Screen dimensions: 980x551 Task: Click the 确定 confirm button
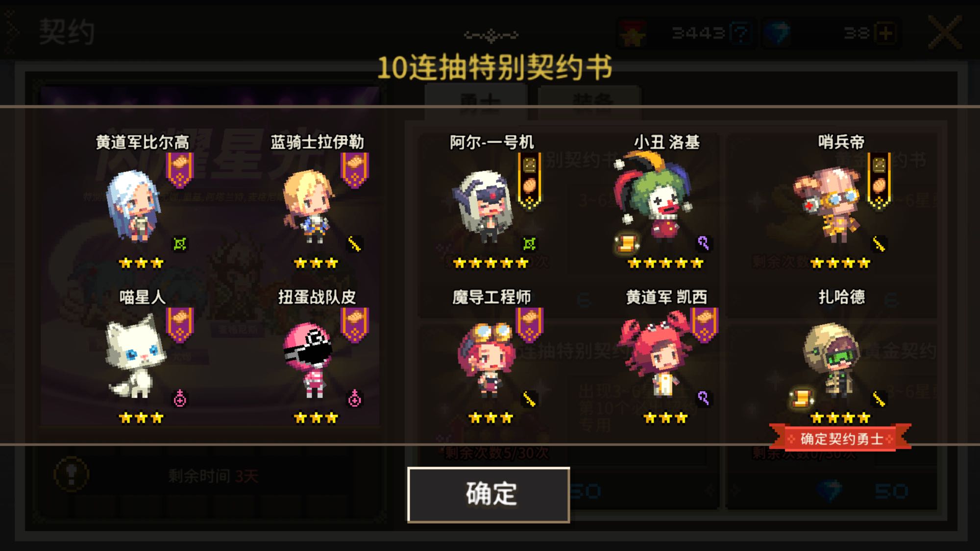pos(489,495)
